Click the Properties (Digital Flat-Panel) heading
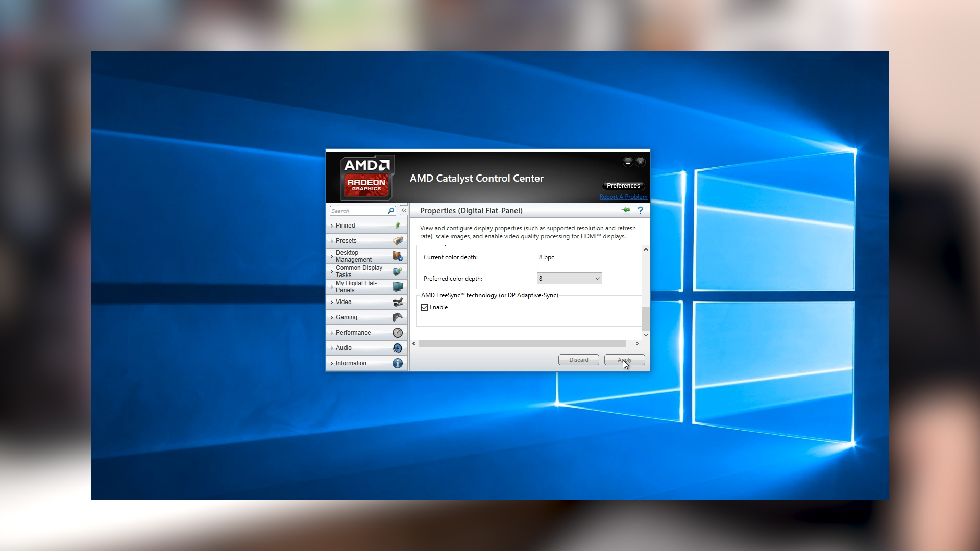This screenshot has height=551, width=980. click(471, 211)
